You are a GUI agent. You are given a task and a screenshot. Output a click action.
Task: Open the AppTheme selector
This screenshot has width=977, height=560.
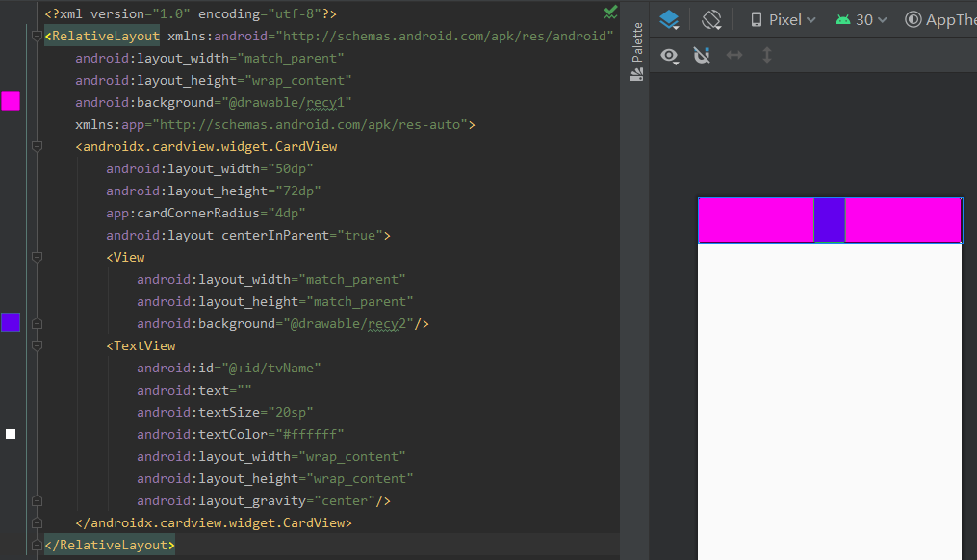[x=940, y=20]
